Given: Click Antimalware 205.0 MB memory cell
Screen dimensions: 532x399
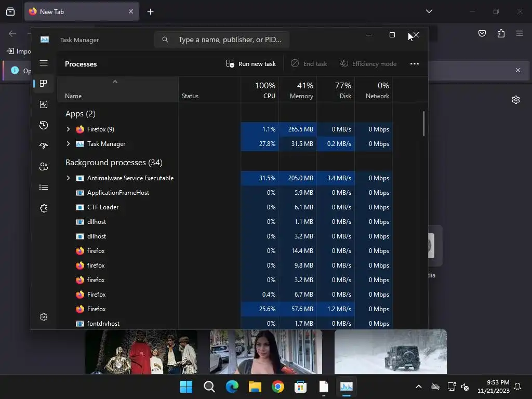Looking at the screenshot, I should click(298, 178).
